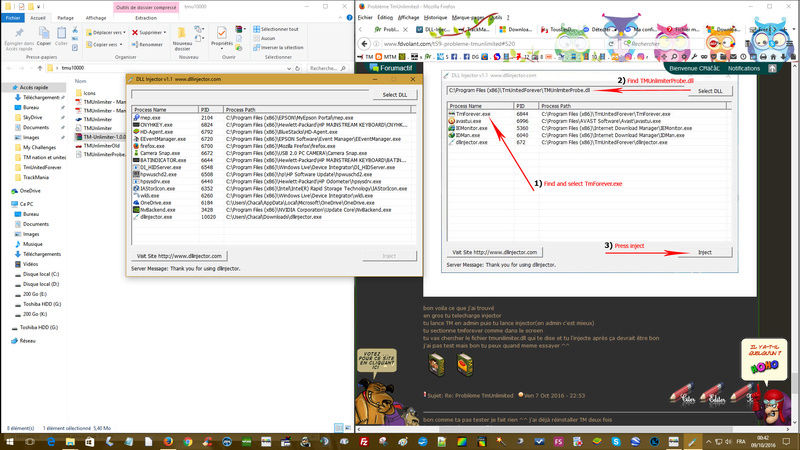Open Chrome from taskbar
The height and width of the screenshot is (450, 800).
pos(188,442)
